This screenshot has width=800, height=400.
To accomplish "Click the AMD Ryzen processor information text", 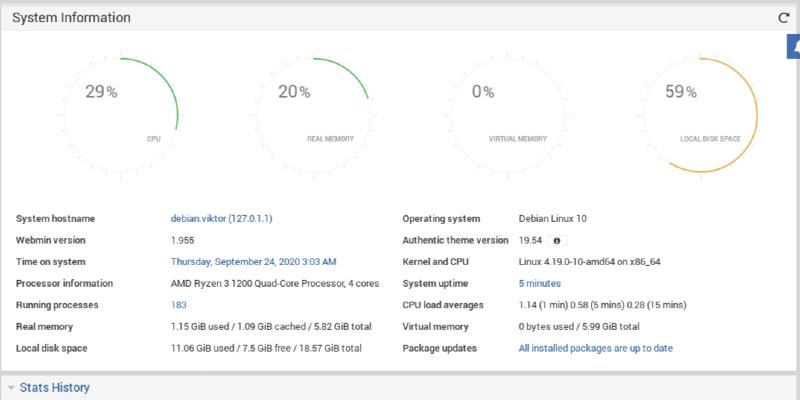I will [x=269, y=283].
